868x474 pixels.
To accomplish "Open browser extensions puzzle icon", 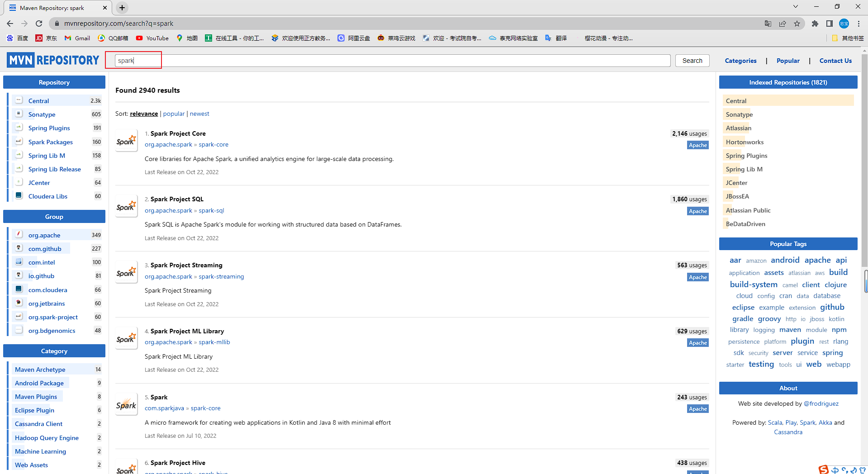I will pos(815,24).
